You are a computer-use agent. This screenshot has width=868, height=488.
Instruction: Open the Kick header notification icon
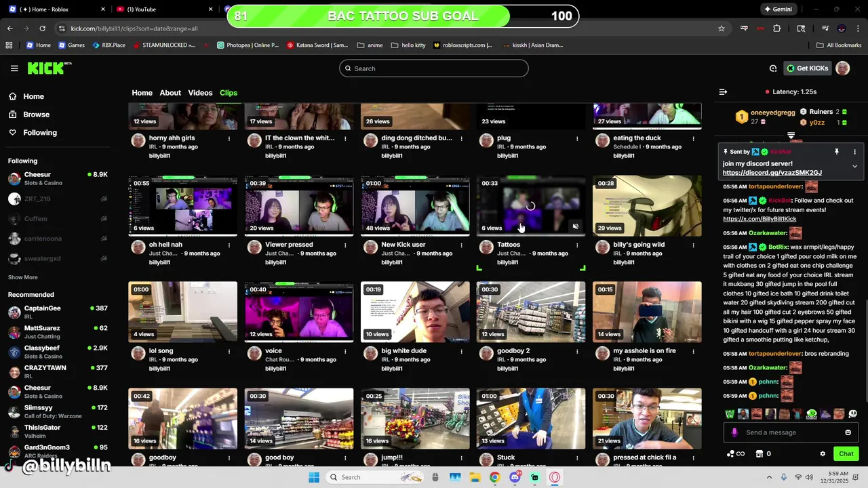[x=773, y=68]
